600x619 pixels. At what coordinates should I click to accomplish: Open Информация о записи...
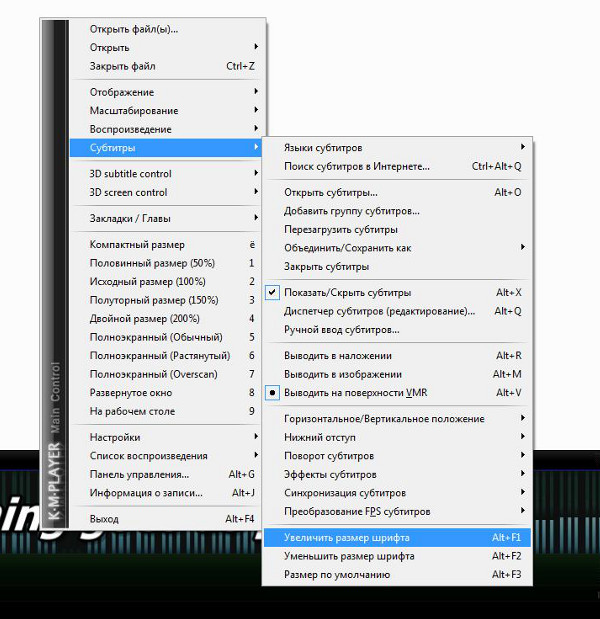[165, 493]
